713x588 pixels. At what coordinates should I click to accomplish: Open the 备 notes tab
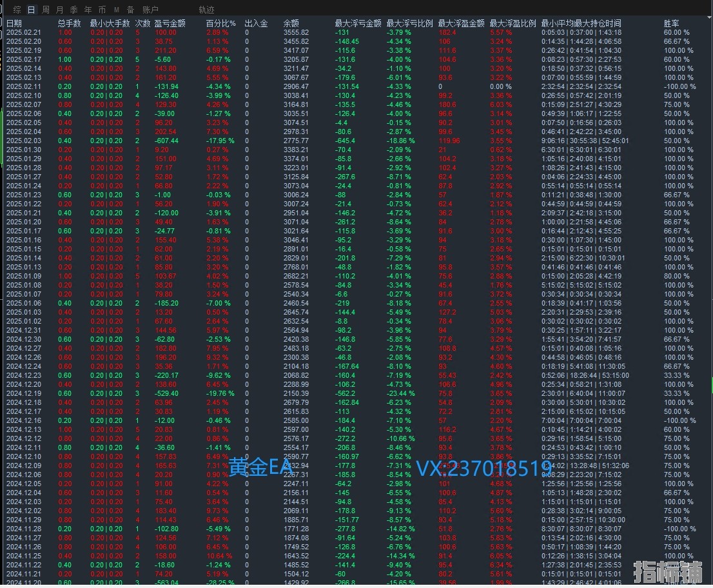click(x=130, y=10)
